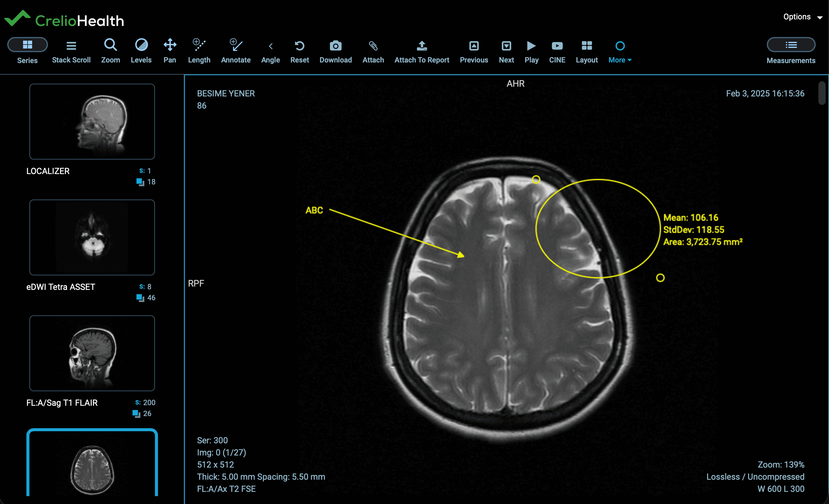Click the eDWI Tetra ASSET label
The width and height of the screenshot is (829, 504).
[x=61, y=287]
